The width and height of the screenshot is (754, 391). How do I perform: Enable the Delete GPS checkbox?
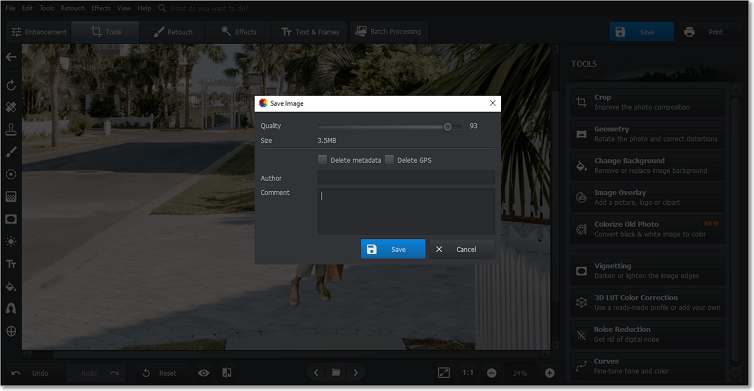[390, 160]
